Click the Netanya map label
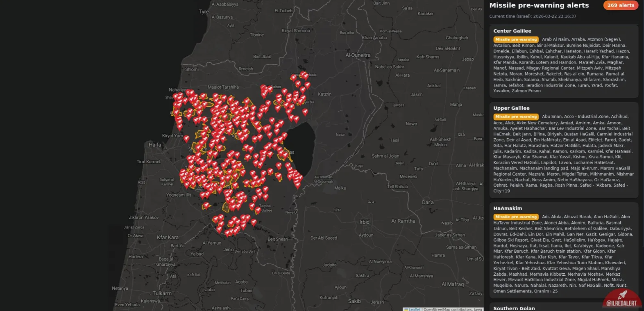 pyautogui.click(x=120, y=288)
